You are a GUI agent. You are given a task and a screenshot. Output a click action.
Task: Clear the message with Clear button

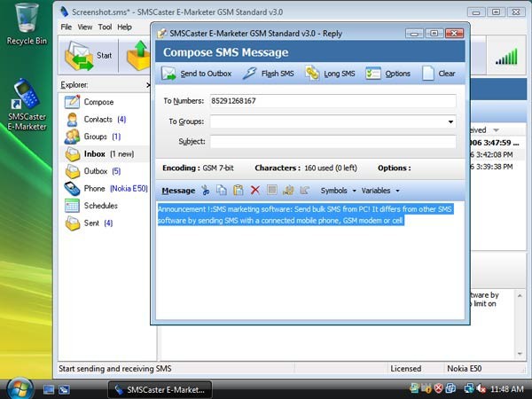[x=439, y=74]
